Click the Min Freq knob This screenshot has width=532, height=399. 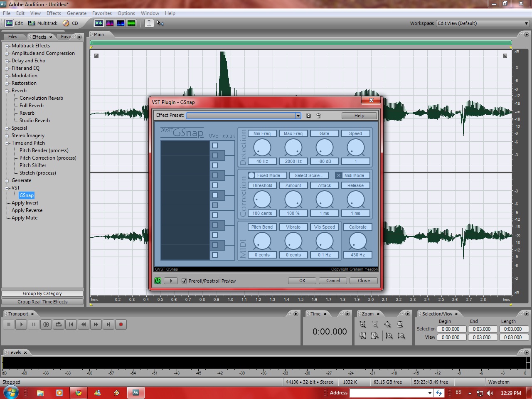pos(262,148)
